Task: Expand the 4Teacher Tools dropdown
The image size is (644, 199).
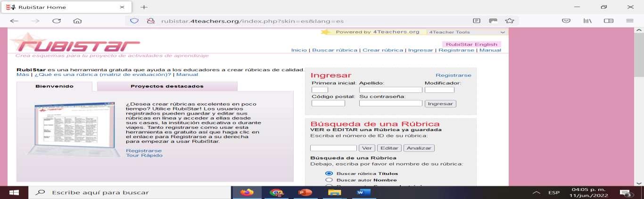Action: coord(467,32)
